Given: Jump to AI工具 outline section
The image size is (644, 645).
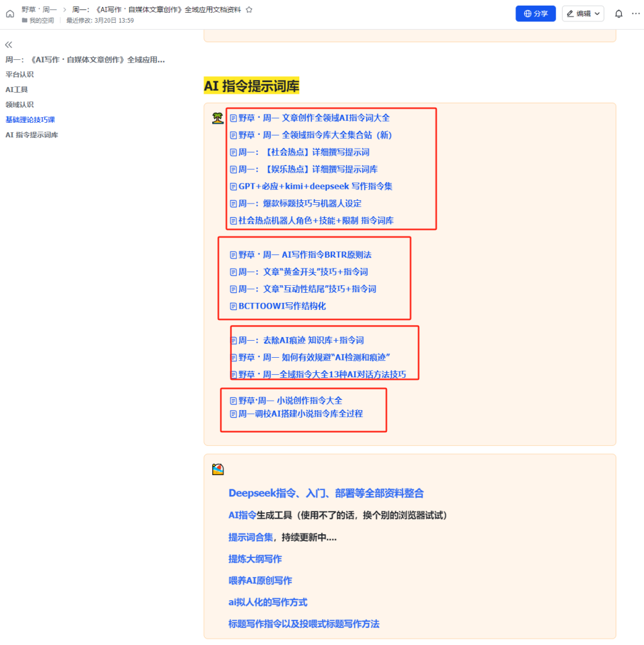Looking at the screenshot, I should pyautogui.click(x=17, y=89).
